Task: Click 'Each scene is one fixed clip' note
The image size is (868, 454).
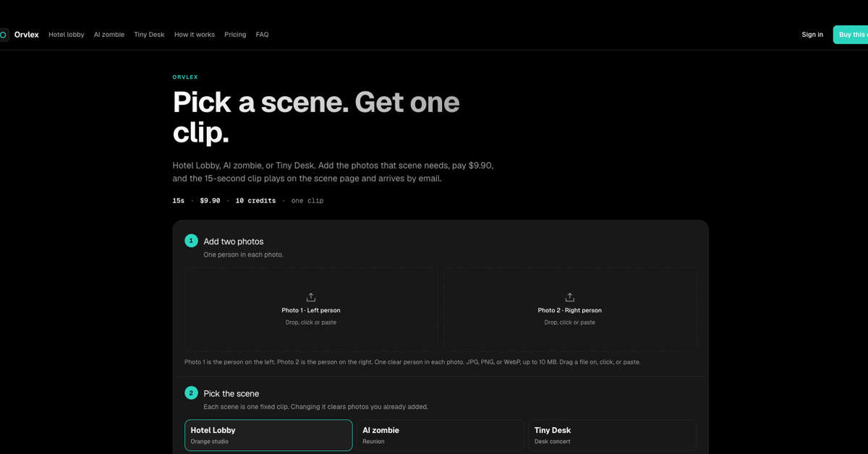Action: tap(315, 406)
